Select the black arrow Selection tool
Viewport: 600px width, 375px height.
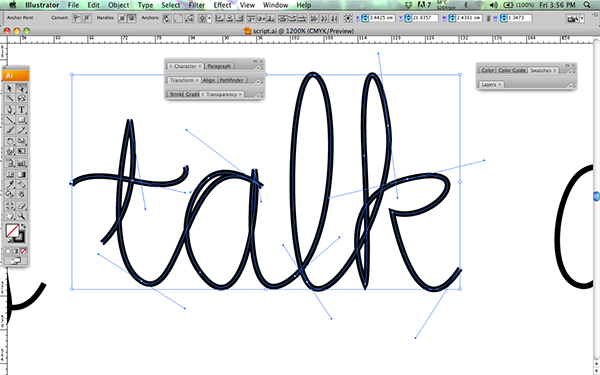[10, 88]
